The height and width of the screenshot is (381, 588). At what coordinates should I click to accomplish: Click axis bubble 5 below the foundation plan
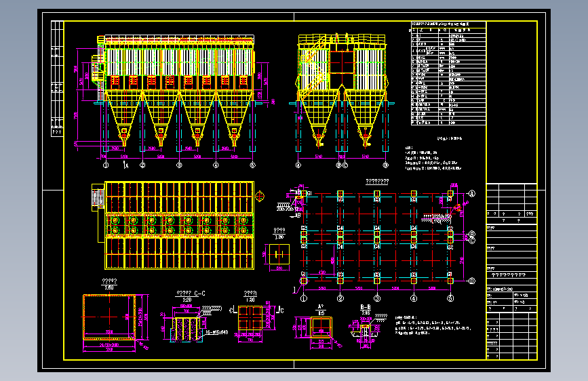pyautogui.click(x=450, y=298)
